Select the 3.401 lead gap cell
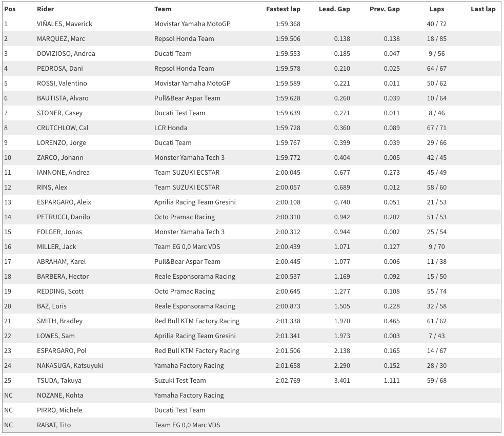The width and height of the screenshot is (504, 436). coord(342,380)
